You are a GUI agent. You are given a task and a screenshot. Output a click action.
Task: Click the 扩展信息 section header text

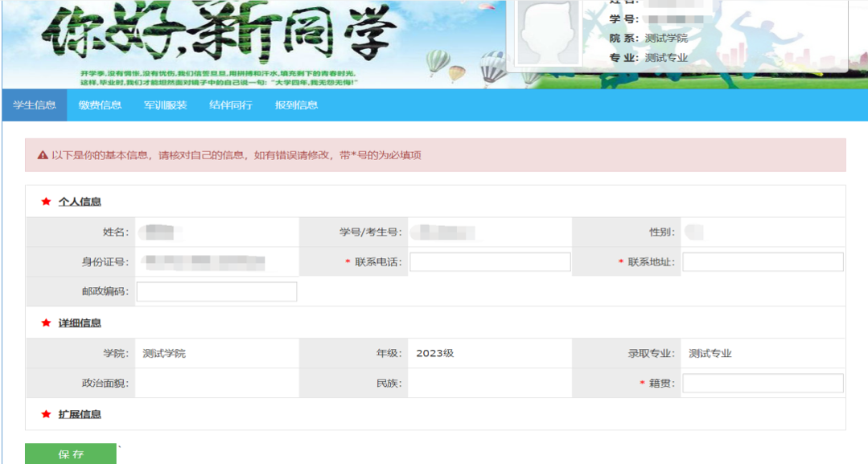tap(80, 415)
